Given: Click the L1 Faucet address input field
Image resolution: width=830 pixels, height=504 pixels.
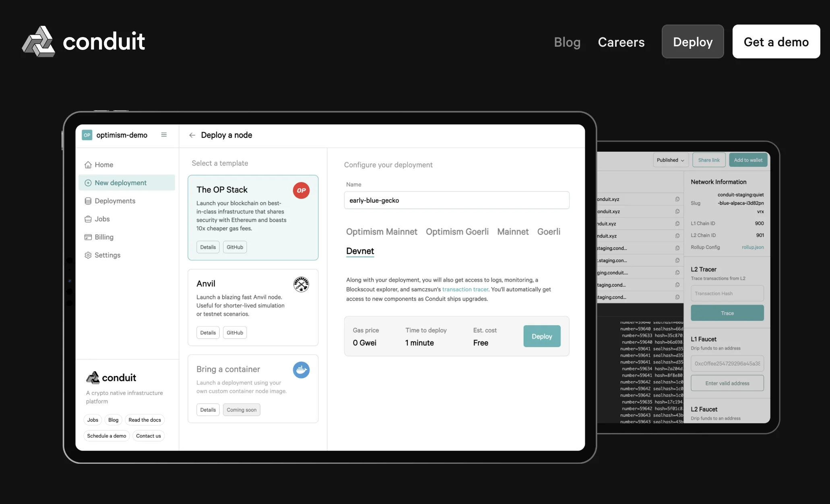Looking at the screenshot, I should pyautogui.click(x=727, y=364).
